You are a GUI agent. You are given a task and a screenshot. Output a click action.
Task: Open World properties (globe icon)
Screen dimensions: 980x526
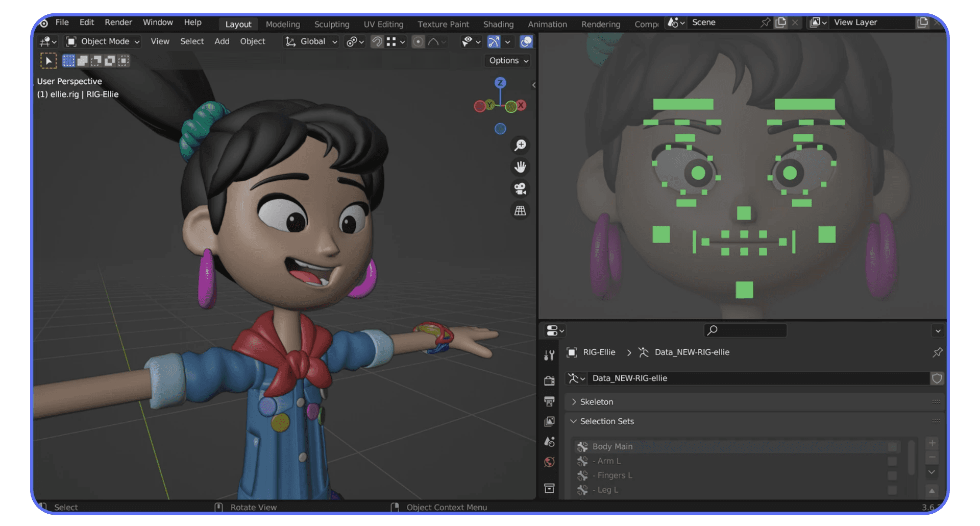[x=550, y=461]
